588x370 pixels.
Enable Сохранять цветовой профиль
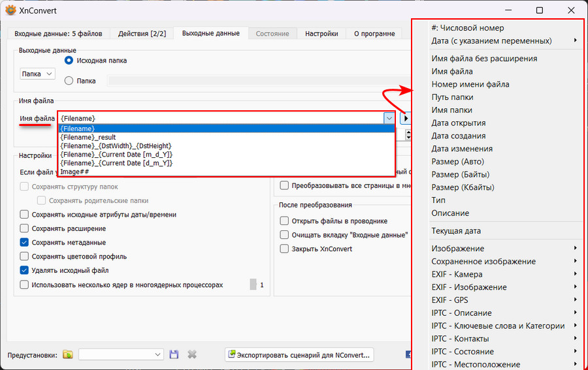point(24,256)
